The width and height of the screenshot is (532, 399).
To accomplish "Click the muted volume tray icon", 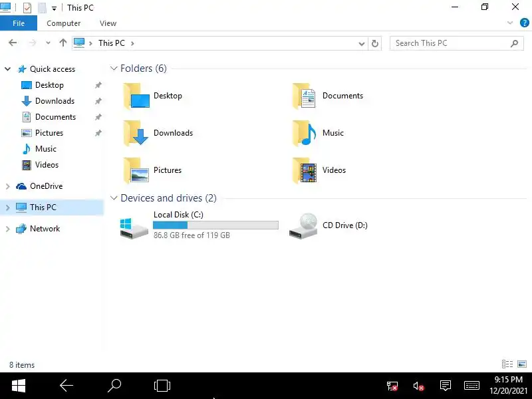I will [x=419, y=386].
